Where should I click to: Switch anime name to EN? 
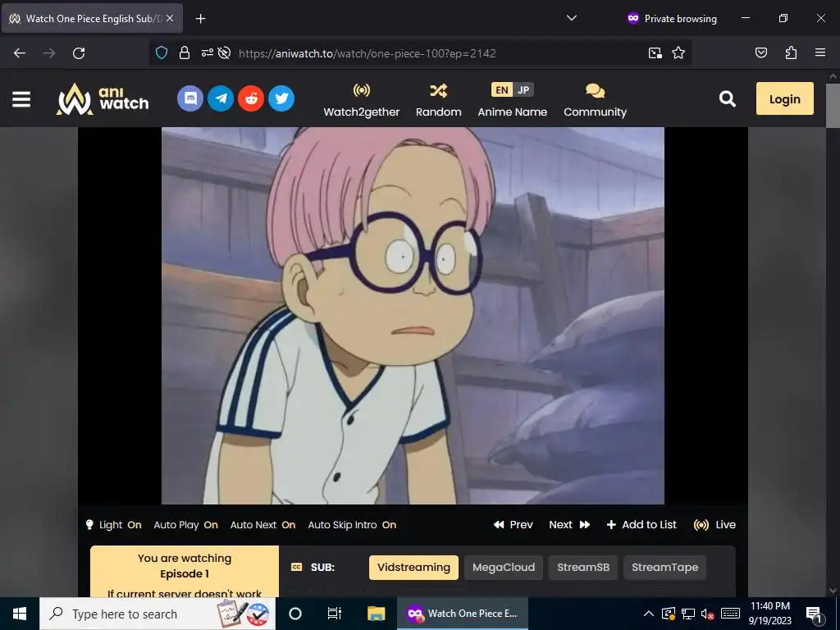pos(502,89)
